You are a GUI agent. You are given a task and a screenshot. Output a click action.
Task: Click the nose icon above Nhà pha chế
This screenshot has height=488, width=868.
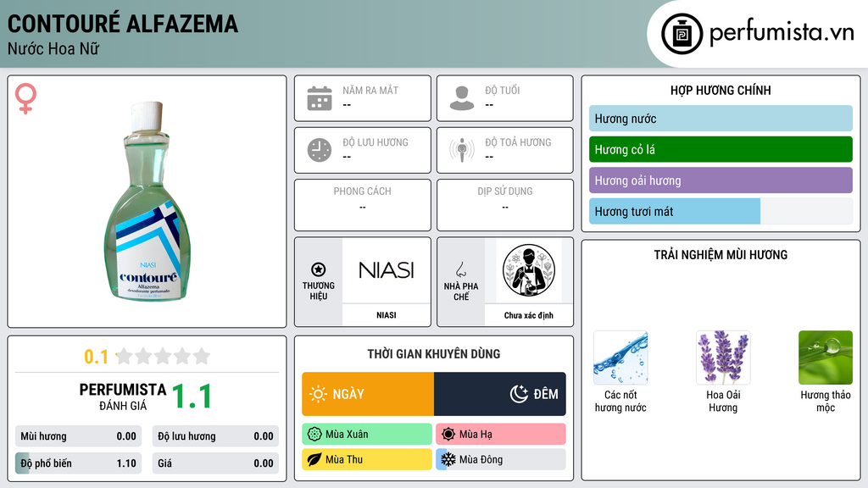[460, 269]
